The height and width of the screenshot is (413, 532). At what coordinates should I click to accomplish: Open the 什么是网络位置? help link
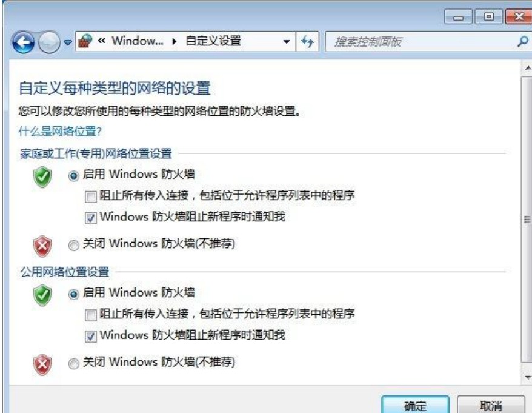pos(60,132)
